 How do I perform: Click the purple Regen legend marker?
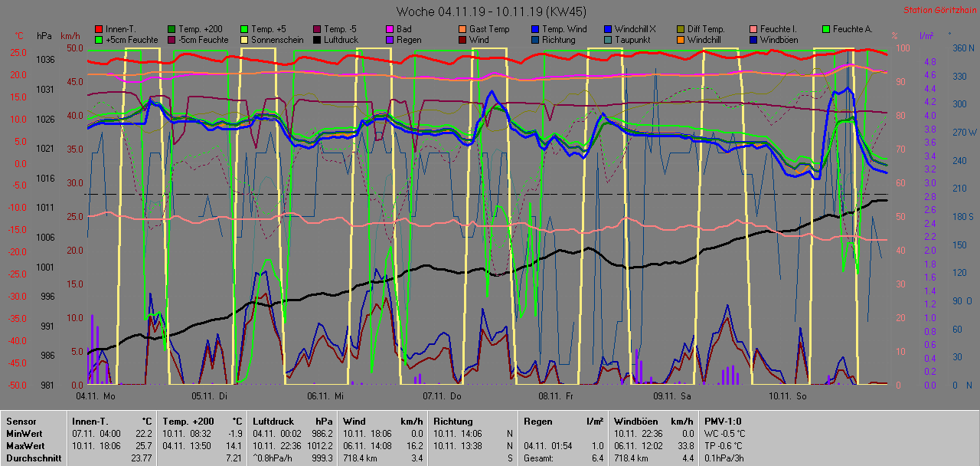click(x=390, y=39)
